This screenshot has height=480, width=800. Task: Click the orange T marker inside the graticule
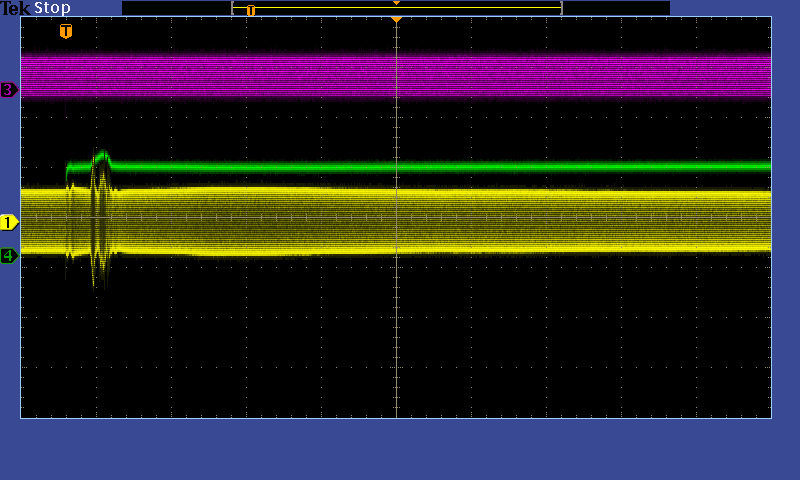pyautogui.click(x=66, y=32)
